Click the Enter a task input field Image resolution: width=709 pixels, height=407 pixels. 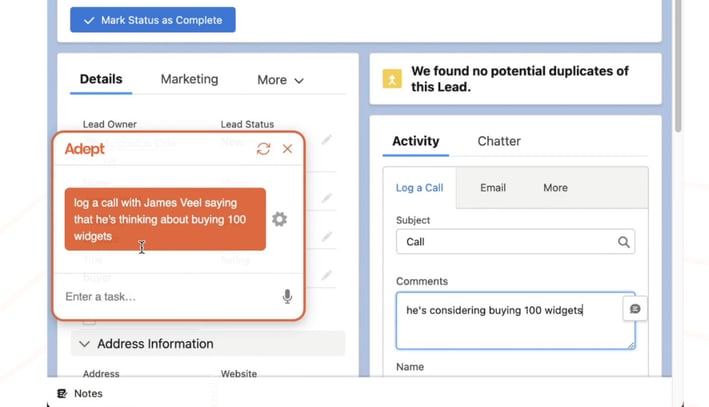(x=165, y=297)
